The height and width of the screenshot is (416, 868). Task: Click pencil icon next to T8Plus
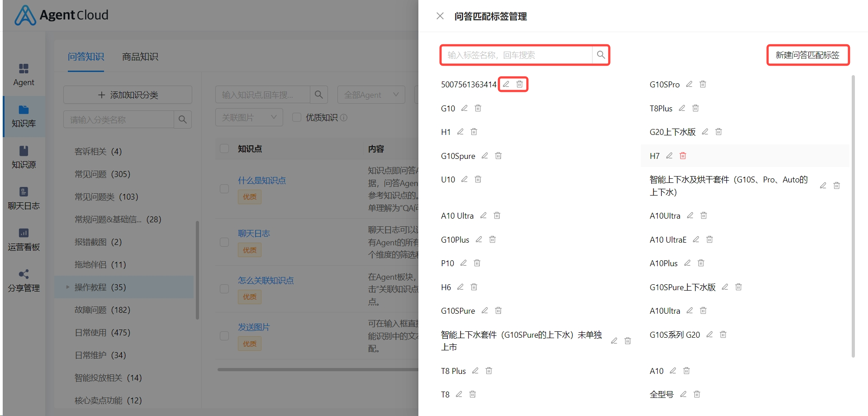click(682, 108)
